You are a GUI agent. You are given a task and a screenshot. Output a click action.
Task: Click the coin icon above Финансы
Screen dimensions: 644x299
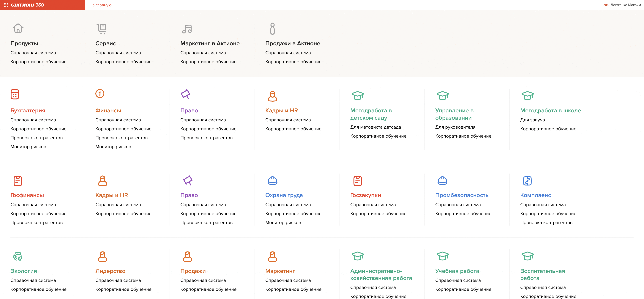[x=100, y=94]
